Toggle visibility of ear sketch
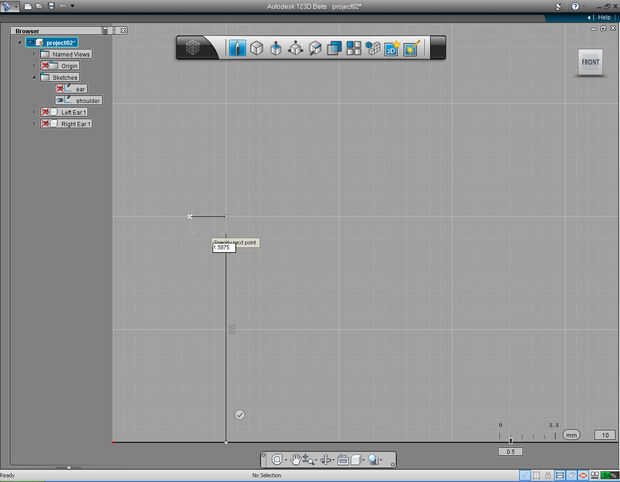Viewport: 620px width, 482px height. point(60,89)
